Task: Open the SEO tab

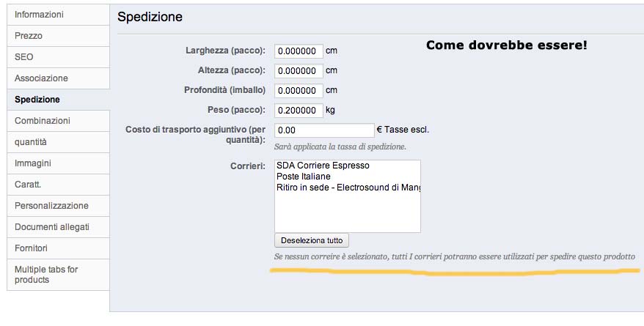Action: tap(24, 56)
